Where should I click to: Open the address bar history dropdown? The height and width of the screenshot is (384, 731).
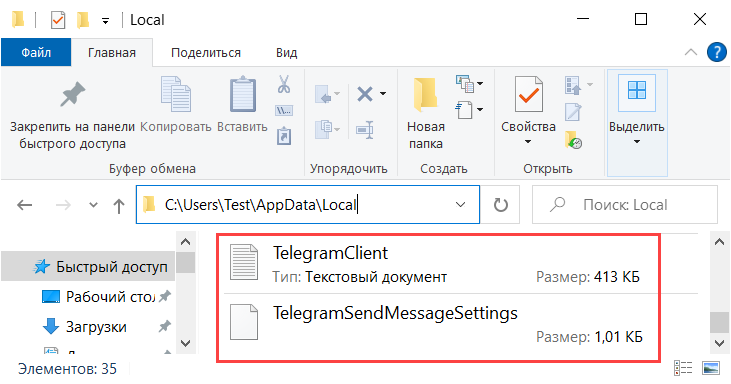tap(460, 205)
